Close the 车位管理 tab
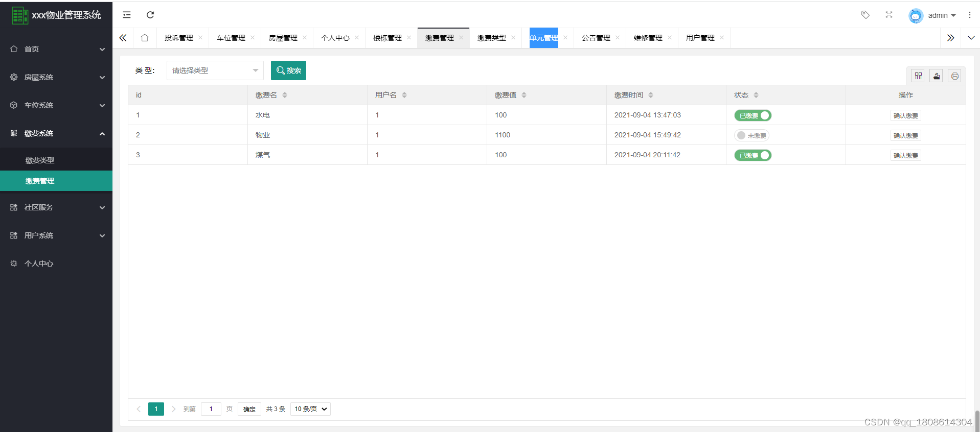980x432 pixels. click(253, 37)
